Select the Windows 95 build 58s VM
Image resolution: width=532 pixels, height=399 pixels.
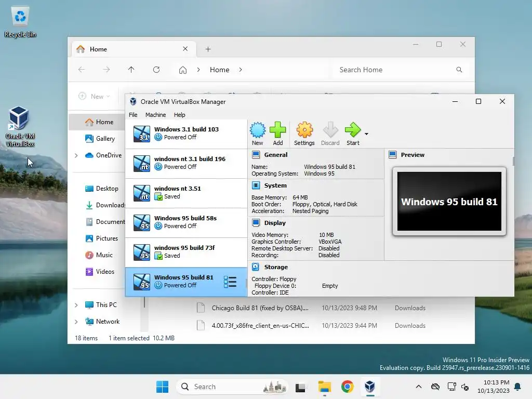(x=187, y=222)
